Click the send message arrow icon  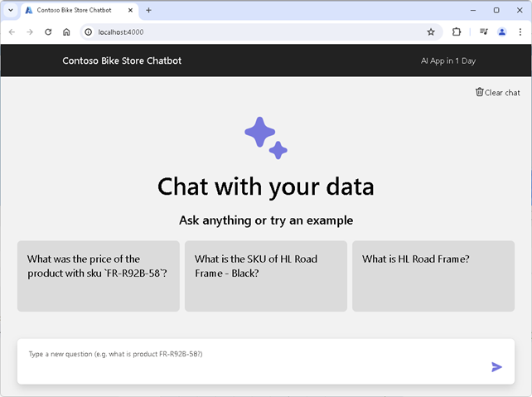click(x=496, y=366)
